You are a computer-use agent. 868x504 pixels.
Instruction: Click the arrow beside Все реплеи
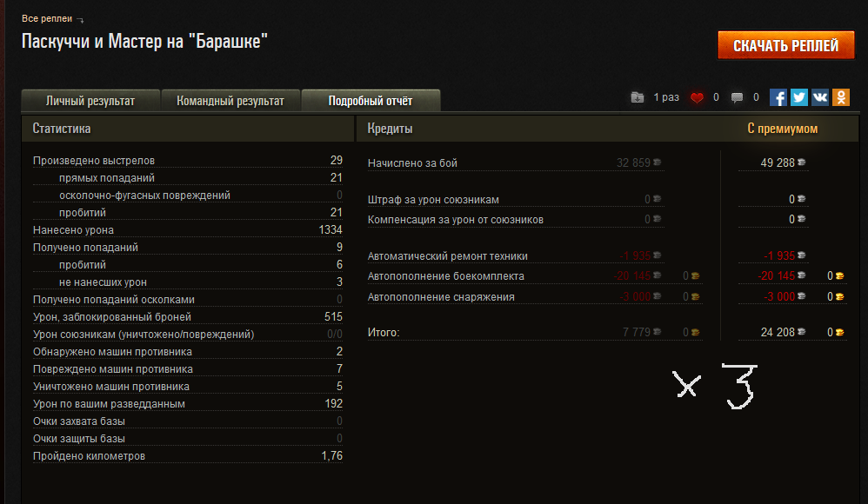[80, 20]
